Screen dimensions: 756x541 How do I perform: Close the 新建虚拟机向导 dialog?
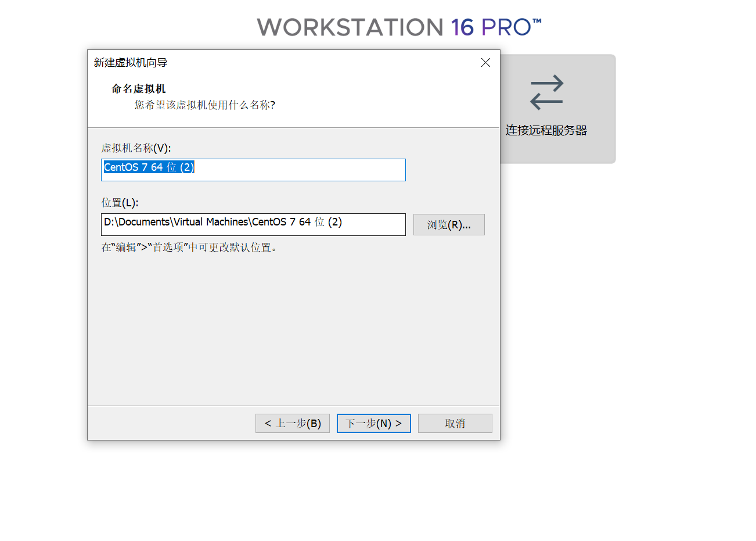tap(486, 63)
